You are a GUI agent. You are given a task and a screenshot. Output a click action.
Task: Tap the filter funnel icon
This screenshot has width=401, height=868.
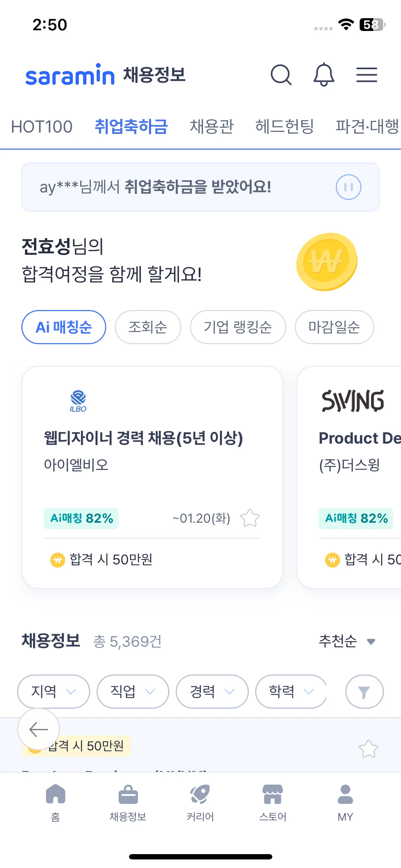[364, 692]
